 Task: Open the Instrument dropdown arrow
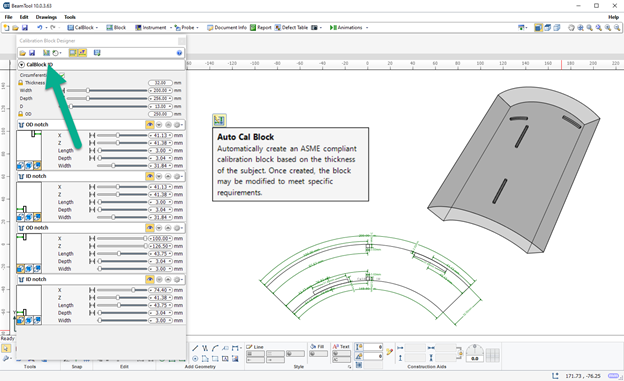click(x=171, y=28)
